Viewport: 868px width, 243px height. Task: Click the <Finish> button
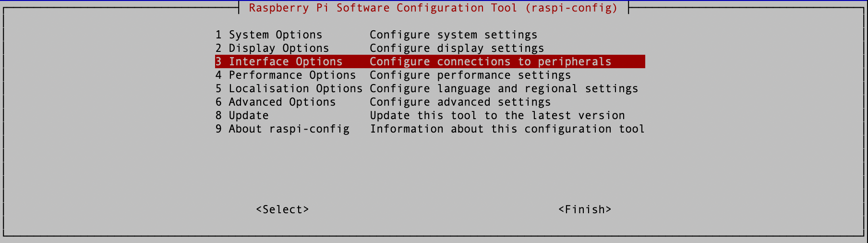(x=585, y=209)
